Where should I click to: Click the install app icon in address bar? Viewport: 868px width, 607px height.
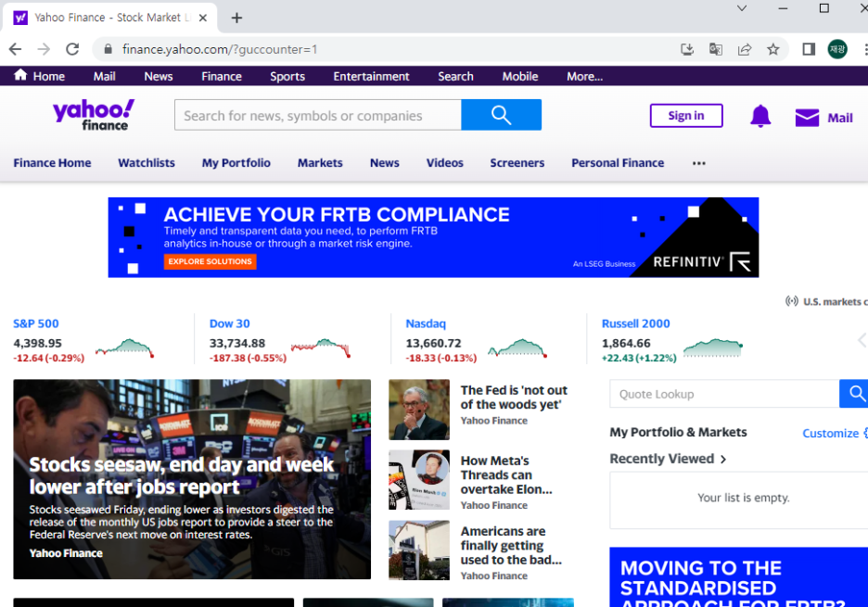[687, 49]
